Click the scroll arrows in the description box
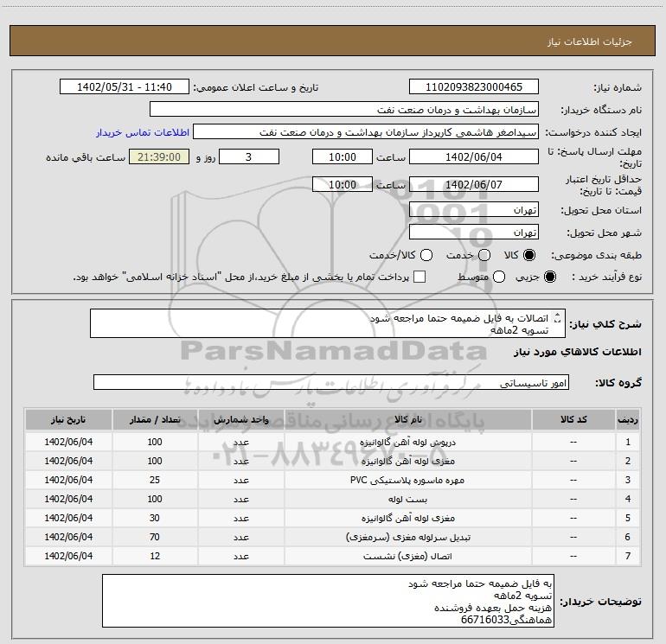 coord(558,318)
